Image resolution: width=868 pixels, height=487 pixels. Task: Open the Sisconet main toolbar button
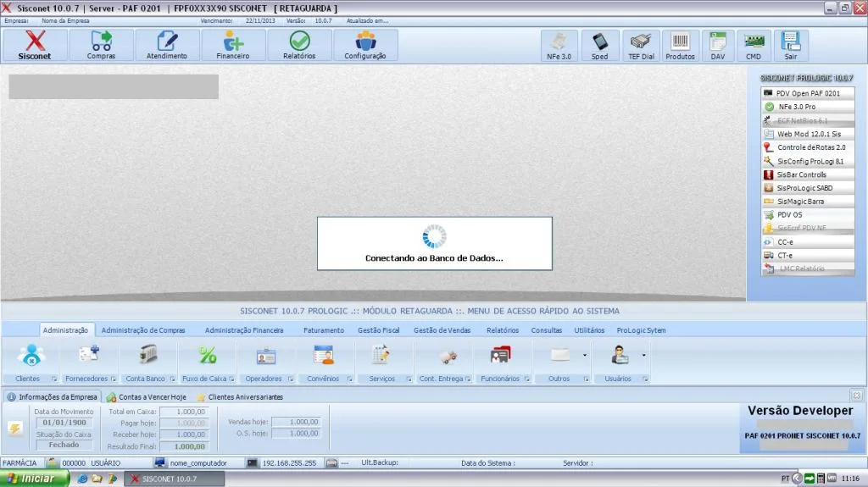(x=35, y=45)
